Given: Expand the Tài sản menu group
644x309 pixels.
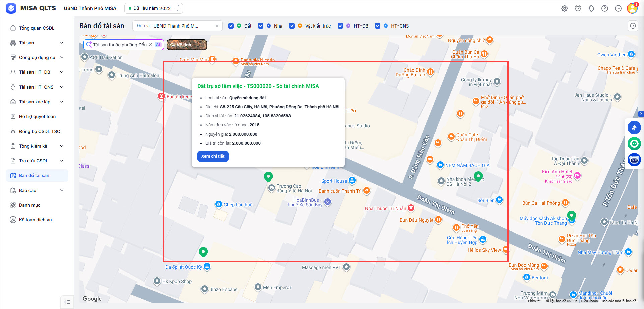Looking at the screenshot, I should 37,43.
